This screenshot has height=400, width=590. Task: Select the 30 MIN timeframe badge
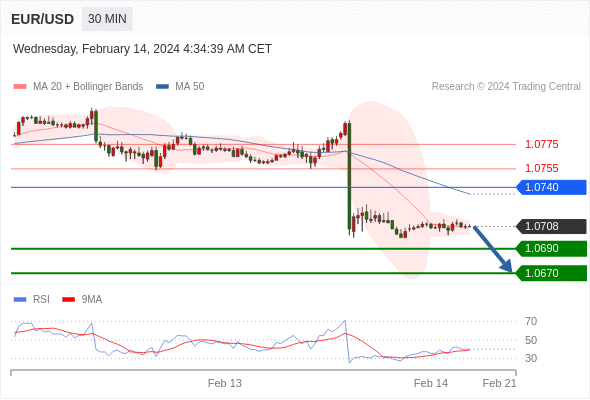pos(107,19)
